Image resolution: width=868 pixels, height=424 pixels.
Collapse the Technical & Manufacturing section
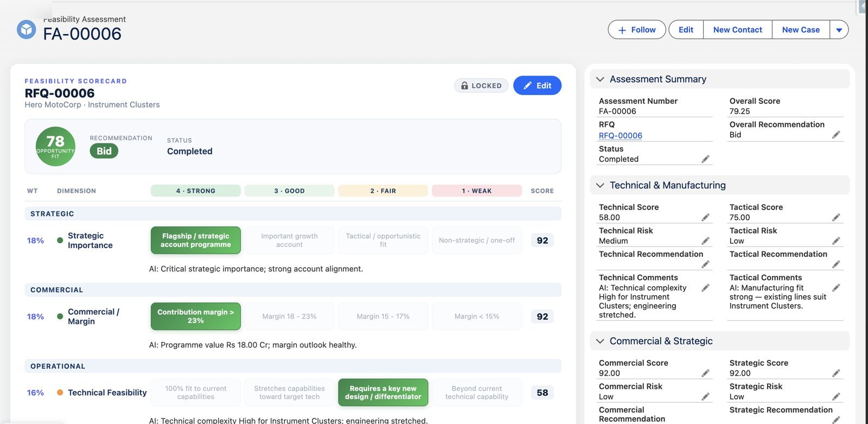[x=600, y=185]
